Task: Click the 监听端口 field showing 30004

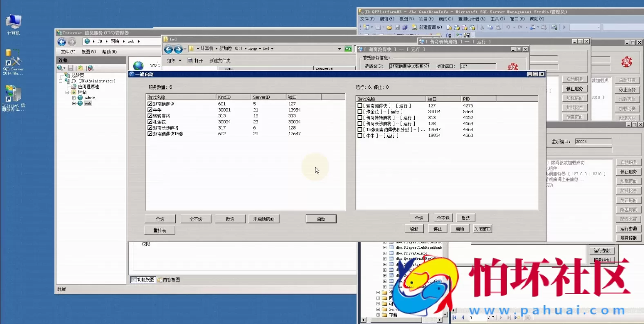Action: [x=593, y=141]
